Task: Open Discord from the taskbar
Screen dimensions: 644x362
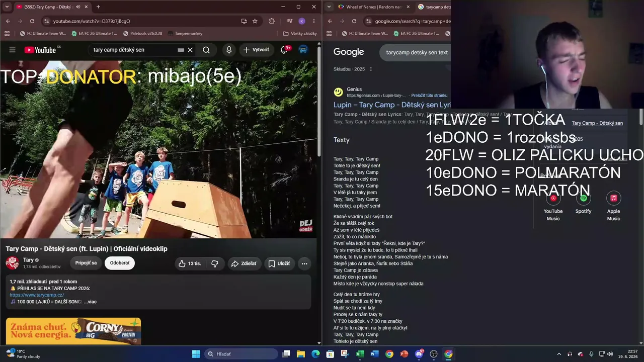Action: click(419, 354)
